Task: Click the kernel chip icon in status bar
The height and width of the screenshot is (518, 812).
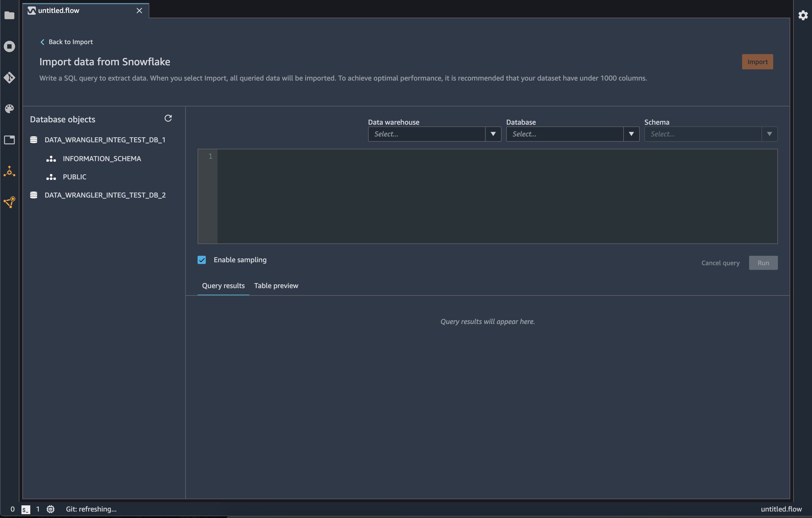Action: pos(51,509)
